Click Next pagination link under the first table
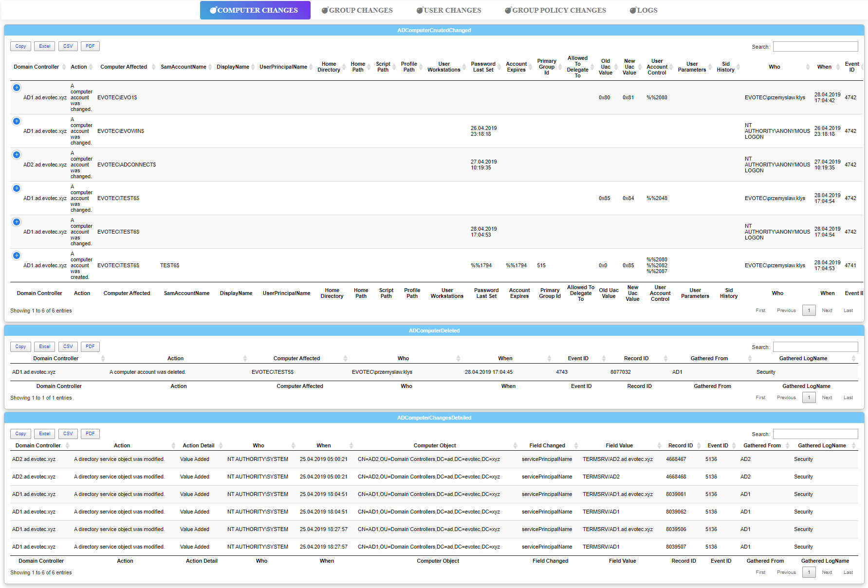This screenshot has width=868, height=588. [x=827, y=310]
